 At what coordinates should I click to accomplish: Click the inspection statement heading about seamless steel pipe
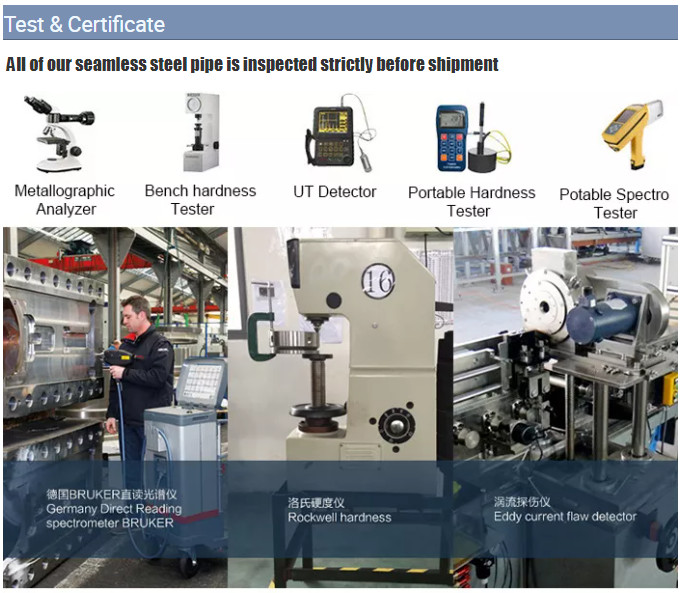tap(252, 65)
